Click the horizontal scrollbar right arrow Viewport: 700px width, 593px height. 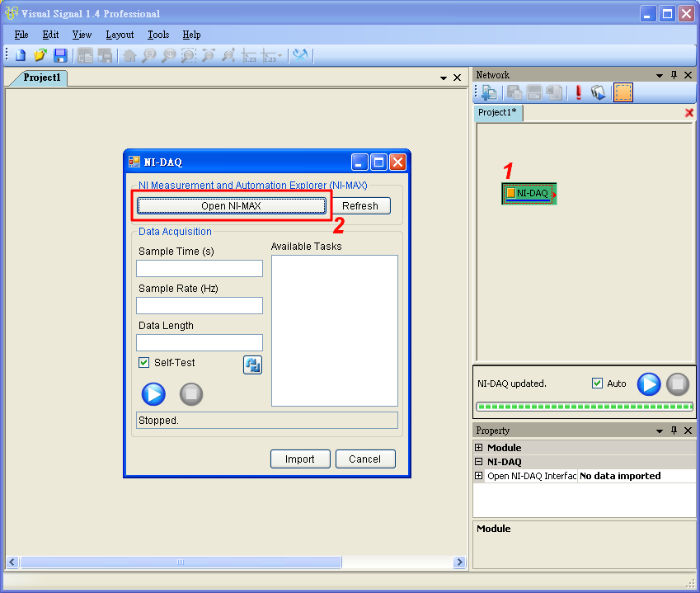(x=459, y=562)
